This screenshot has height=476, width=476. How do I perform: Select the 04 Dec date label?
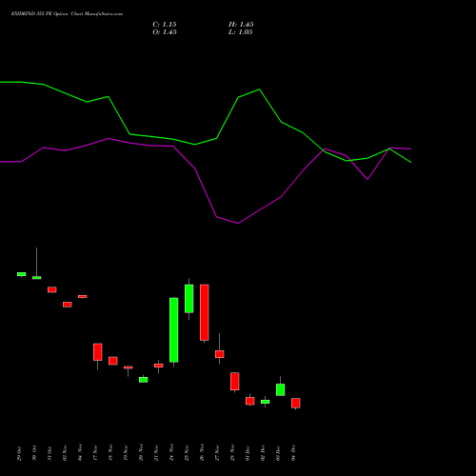[293, 453]
